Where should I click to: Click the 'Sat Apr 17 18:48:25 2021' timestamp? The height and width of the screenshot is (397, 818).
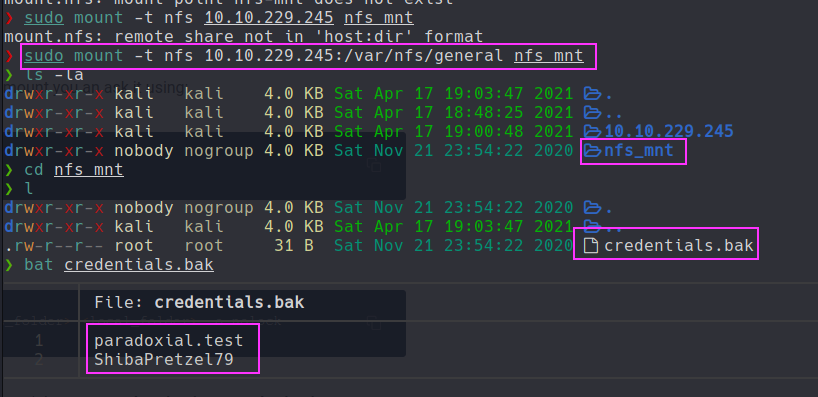point(453,113)
